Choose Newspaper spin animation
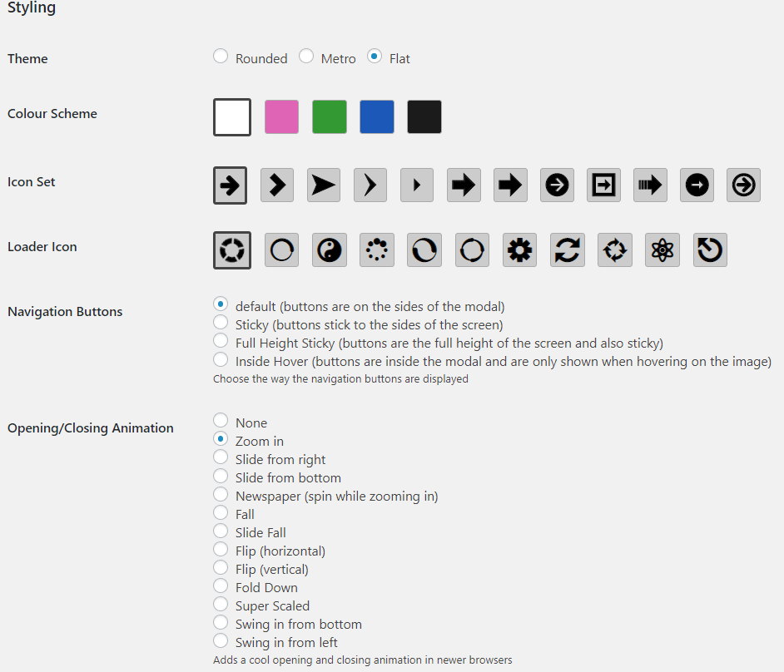Screen dimensions: 784x672 [x=221, y=494]
